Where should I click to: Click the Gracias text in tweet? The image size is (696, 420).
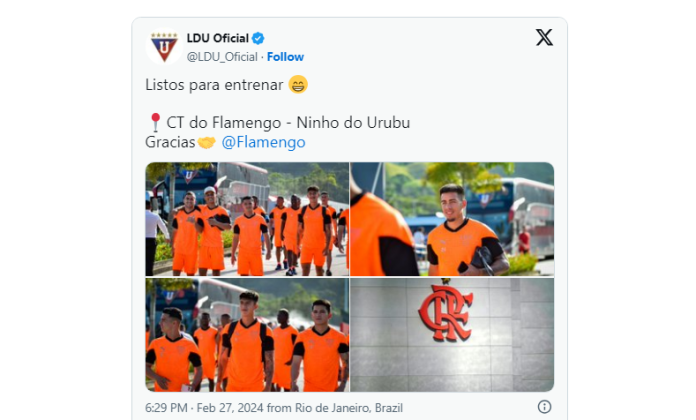[x=170, y=142]
